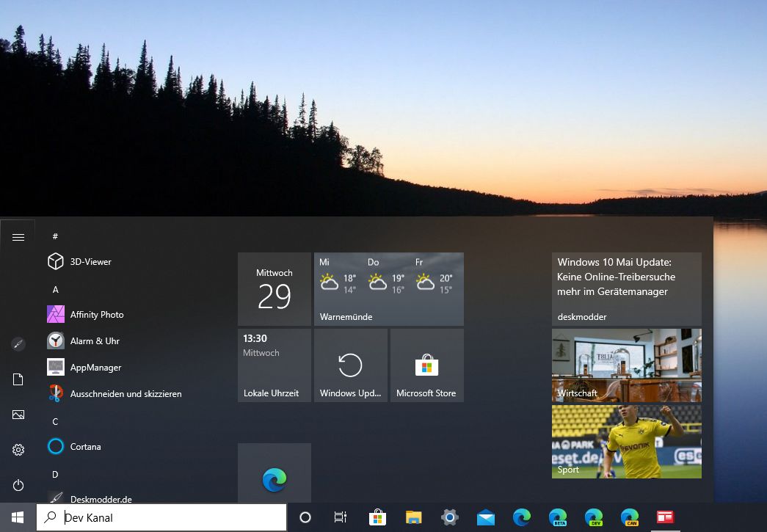Open the user account pen icon in sidebar

pos(18,344)
